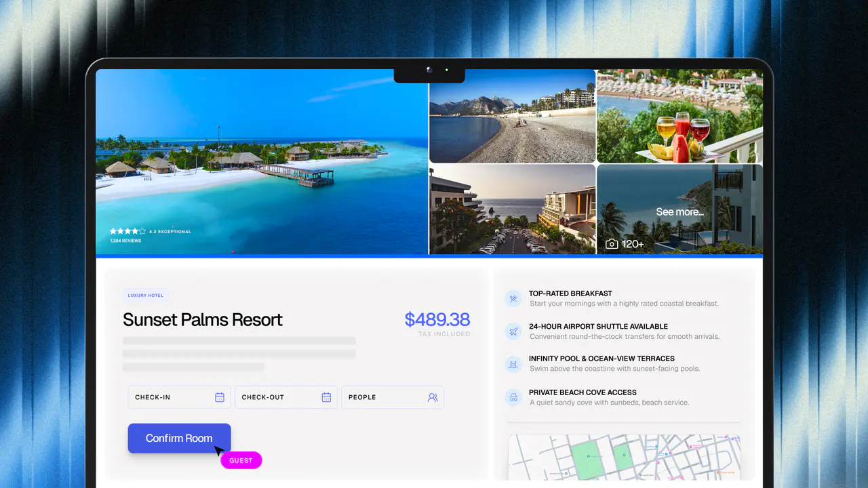Click the camera icon beside 120+
The height and width of the screenshot is (488, 868).
click(612, 243)
